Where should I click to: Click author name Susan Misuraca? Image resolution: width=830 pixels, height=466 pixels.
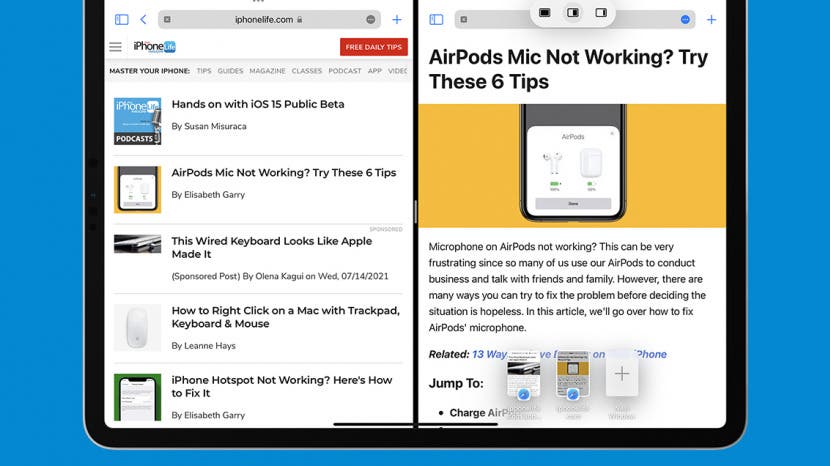pos(215,127)
